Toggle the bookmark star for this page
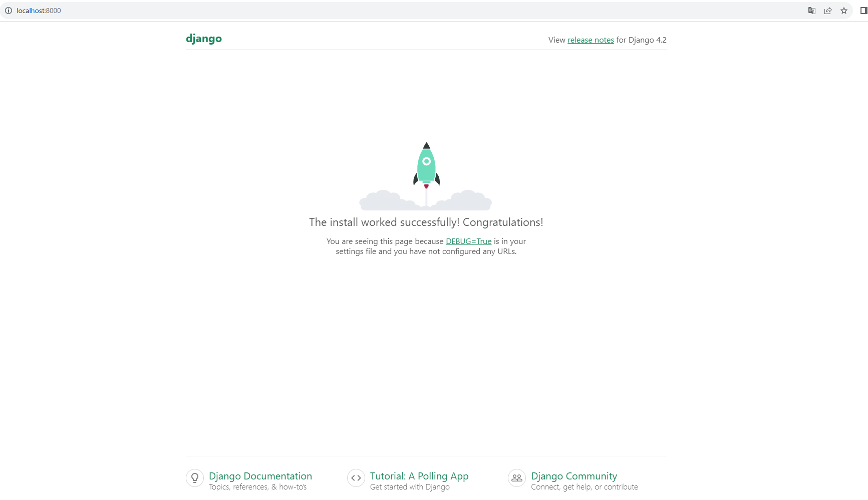Image resolution: width=868 pixels, height=500 pixels. click(844, 11)
